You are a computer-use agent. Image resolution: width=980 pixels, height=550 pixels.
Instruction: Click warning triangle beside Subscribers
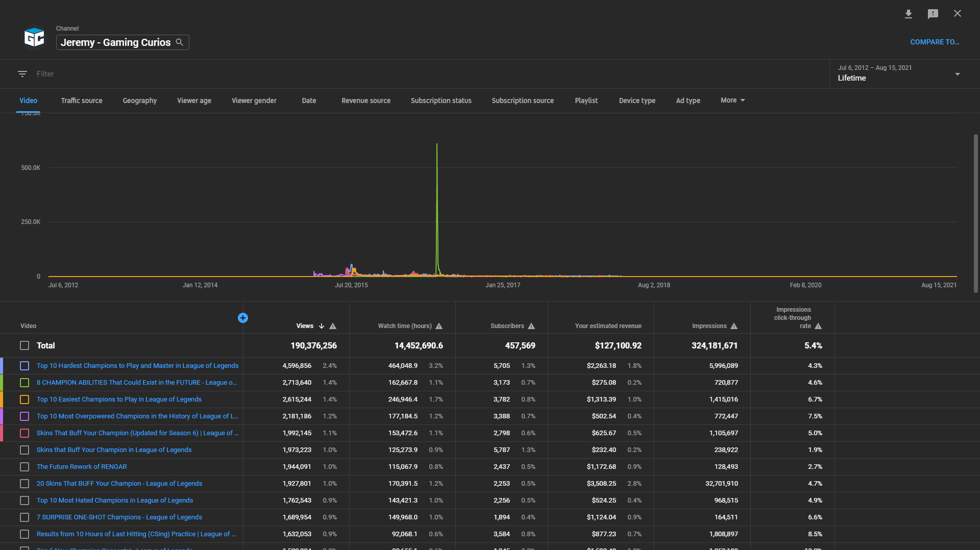[x=531, y=326]
